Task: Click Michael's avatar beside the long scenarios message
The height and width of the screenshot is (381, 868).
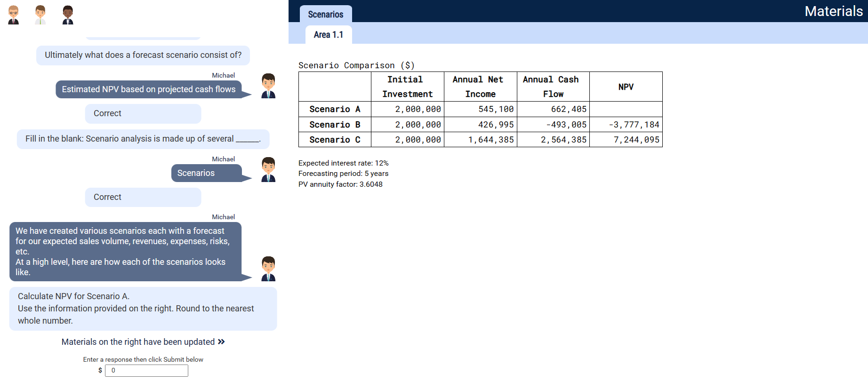Action: [x=268, y=269]
